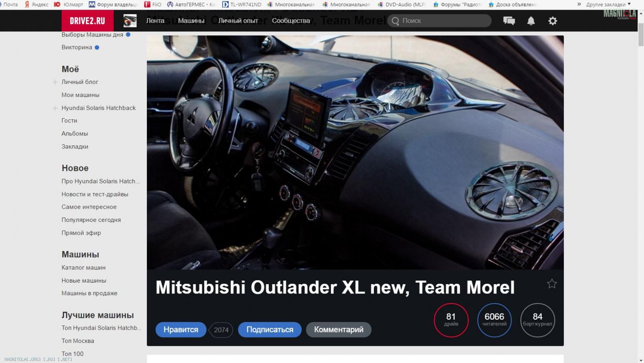Click the user avatar thumbnail in header
This screenshot has height=363, width=644.
click(130, 21)
